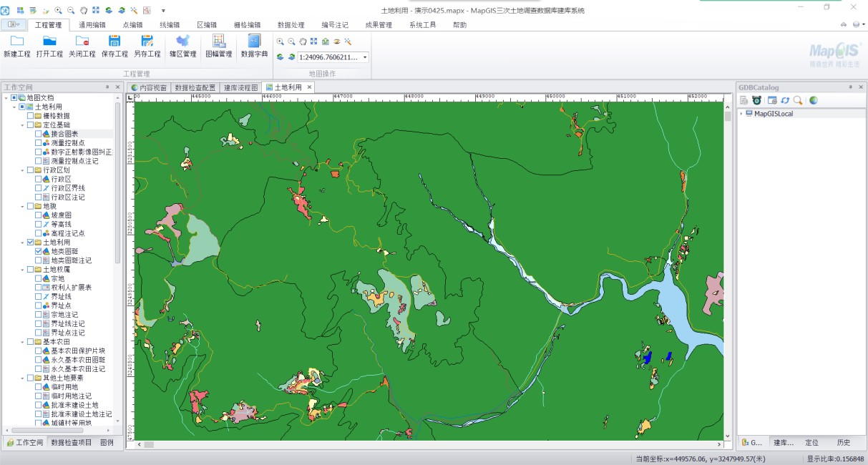Expand the MapGISLocal catalog node
Viewport: 868px width, 465px height.
741,113
